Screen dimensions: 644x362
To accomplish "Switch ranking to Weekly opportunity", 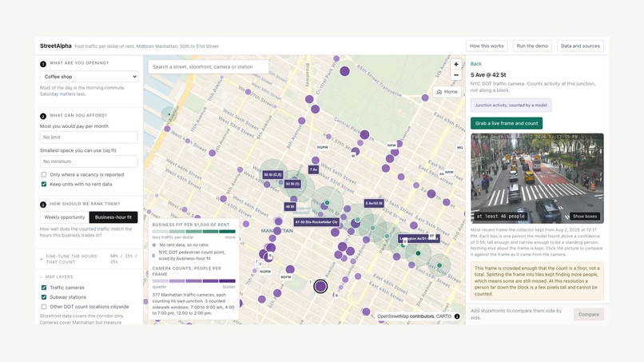I will [65, 217].
